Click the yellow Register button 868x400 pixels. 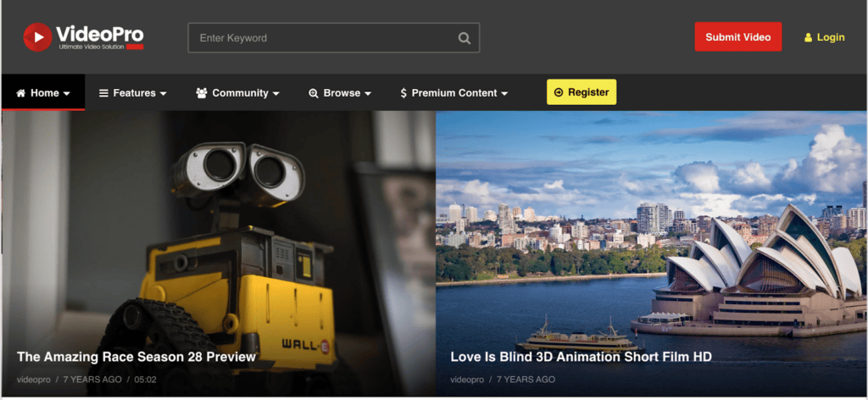tap(581, 92)
